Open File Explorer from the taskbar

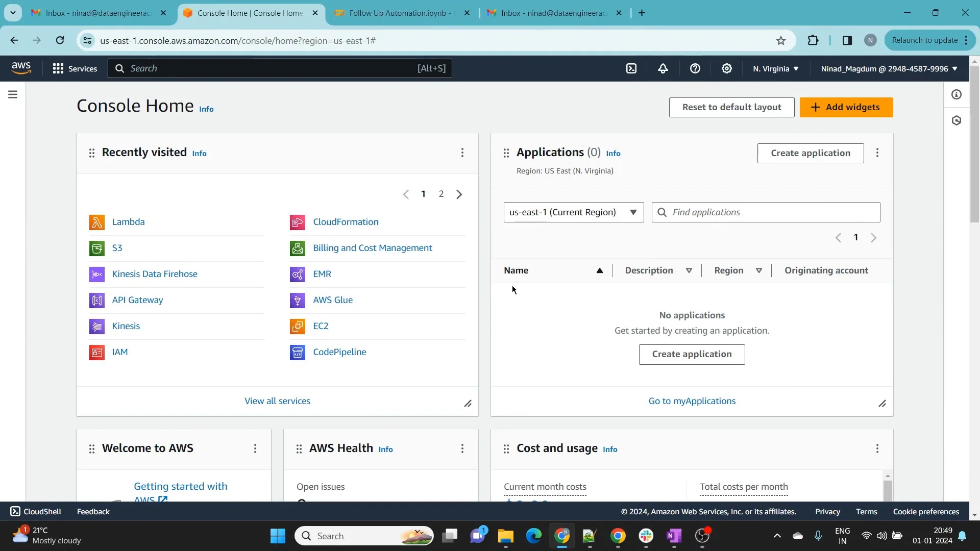point(505,536)
